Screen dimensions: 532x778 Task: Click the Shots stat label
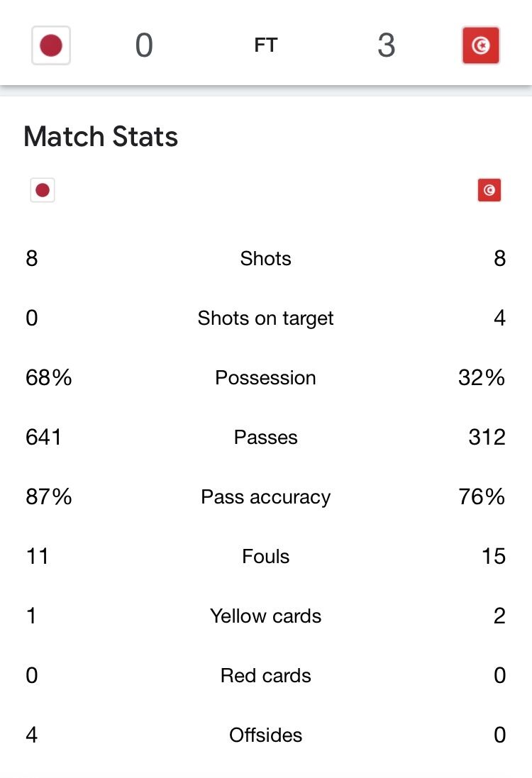(265, 259)
